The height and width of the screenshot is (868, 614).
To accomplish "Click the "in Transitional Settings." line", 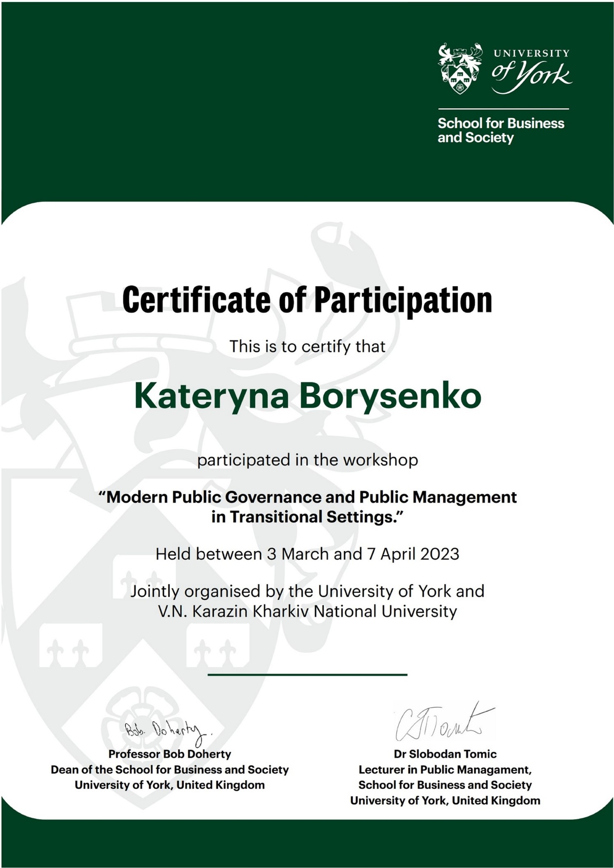I will [307, 517].
